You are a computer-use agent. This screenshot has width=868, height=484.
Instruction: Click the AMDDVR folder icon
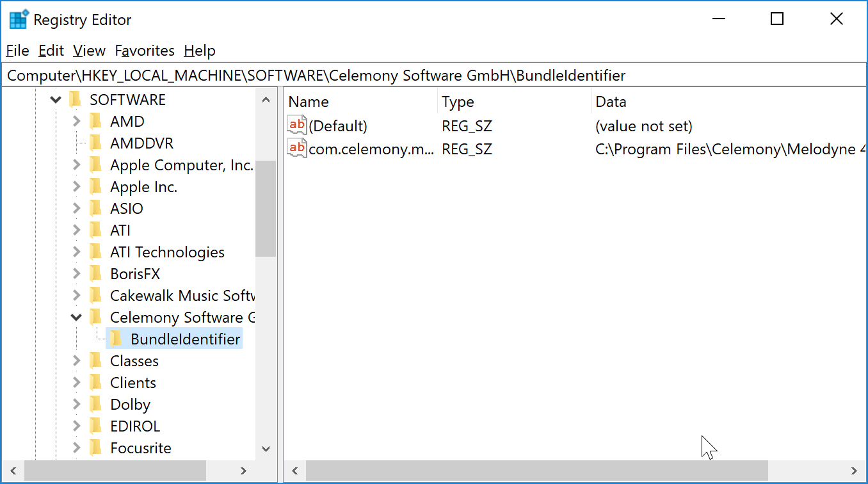click(x=95, y=143)
